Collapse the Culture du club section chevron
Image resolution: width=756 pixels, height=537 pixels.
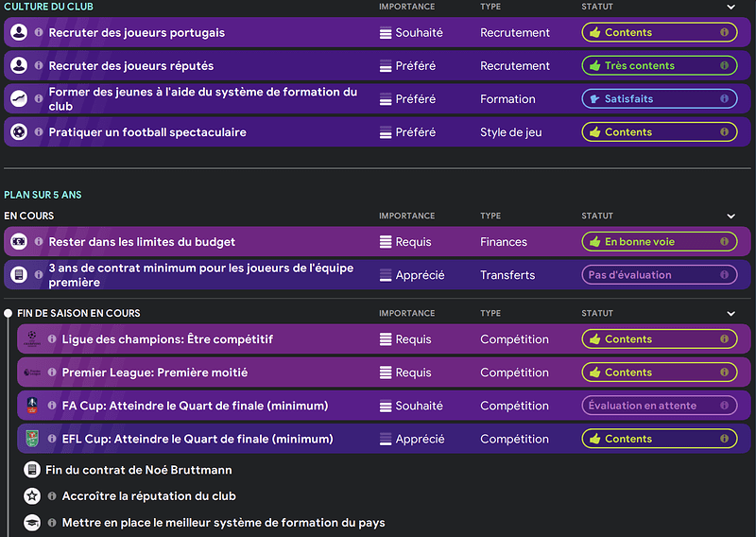(730, 7)
